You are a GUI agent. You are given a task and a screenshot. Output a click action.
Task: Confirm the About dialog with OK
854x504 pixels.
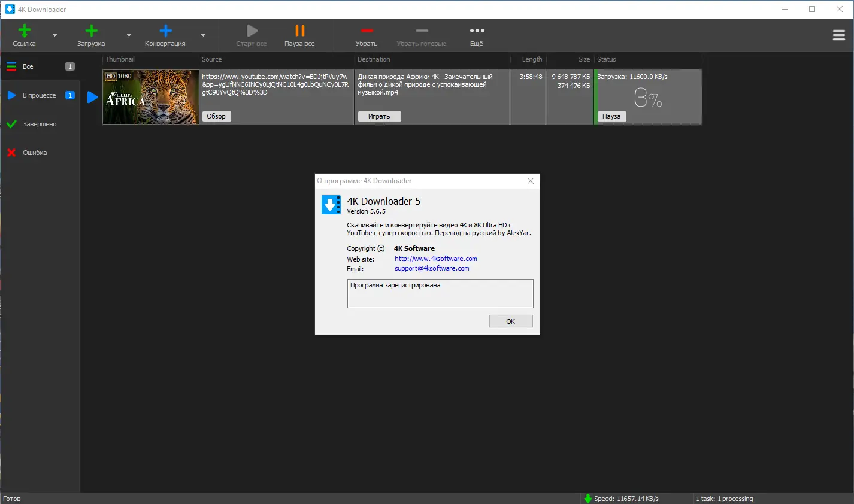click(510, 321)
